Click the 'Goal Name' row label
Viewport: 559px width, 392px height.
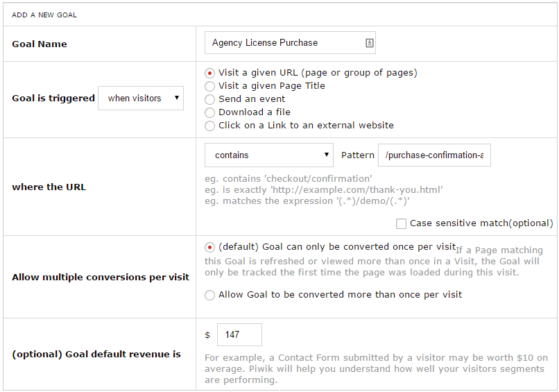click(40, 44)
